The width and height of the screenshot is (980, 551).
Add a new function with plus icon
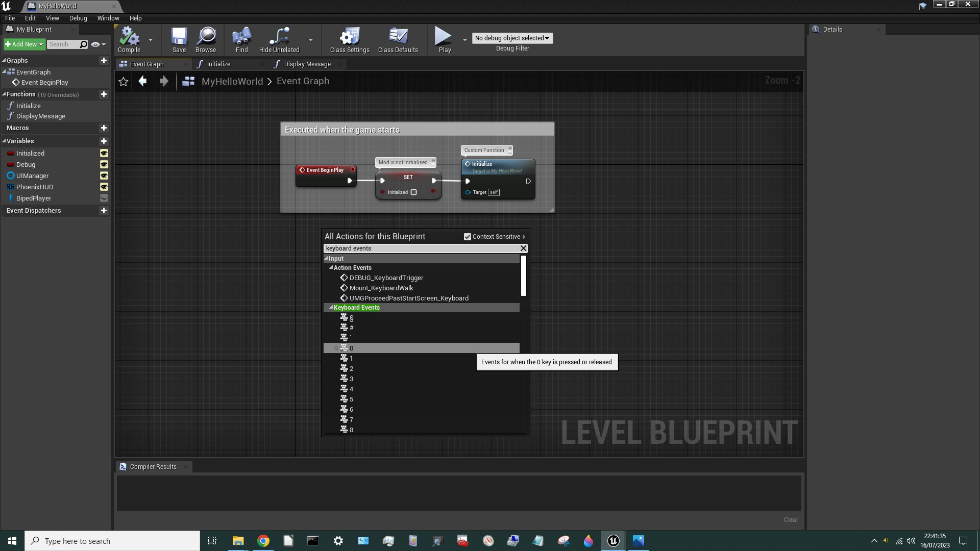104,94
